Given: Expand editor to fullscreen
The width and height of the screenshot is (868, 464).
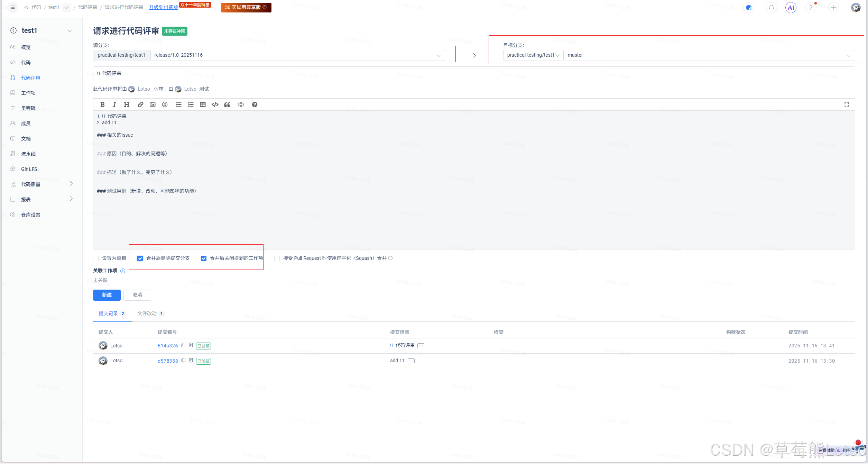Looking at the screenshot, I should tap(847, 104).
